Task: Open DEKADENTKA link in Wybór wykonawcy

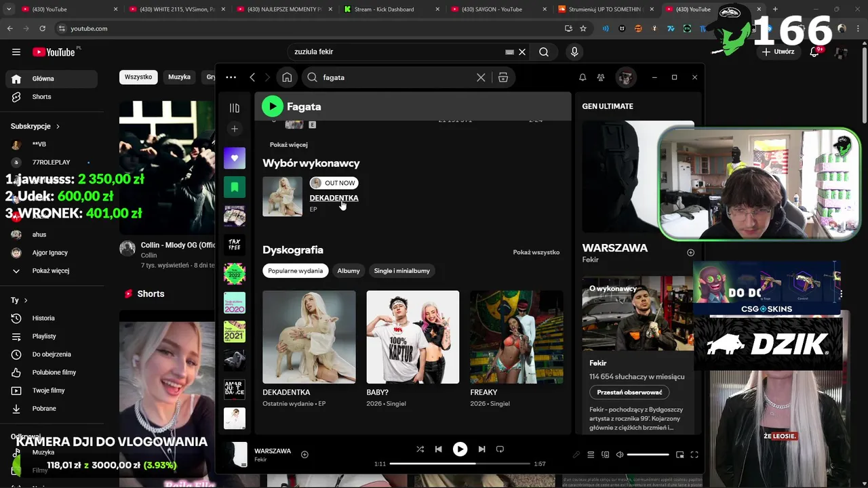Action: (334, 198)
